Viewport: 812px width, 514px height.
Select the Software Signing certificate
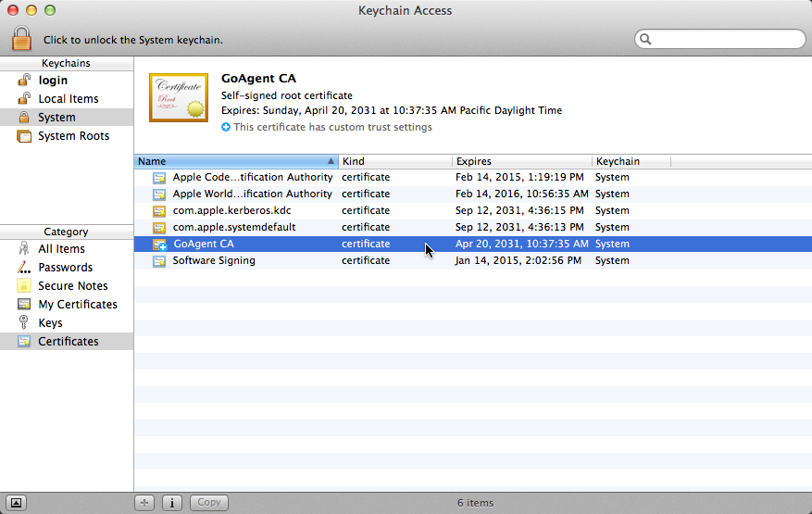click(473, 260)
